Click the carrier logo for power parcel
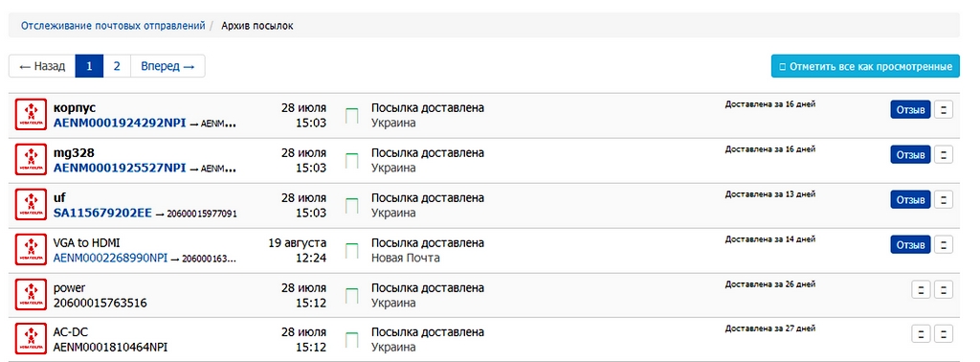 (x=31, y=295)
